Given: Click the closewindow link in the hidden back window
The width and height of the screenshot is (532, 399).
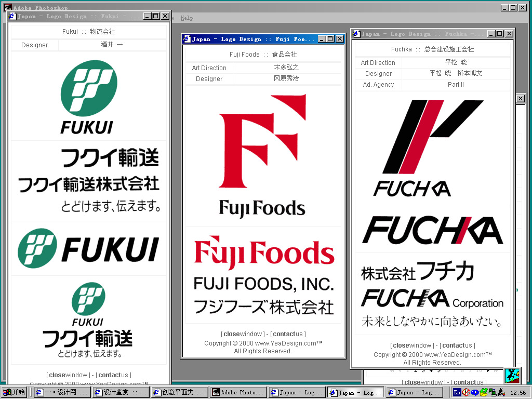Looking at the screenshot, I should click(424, 382).
